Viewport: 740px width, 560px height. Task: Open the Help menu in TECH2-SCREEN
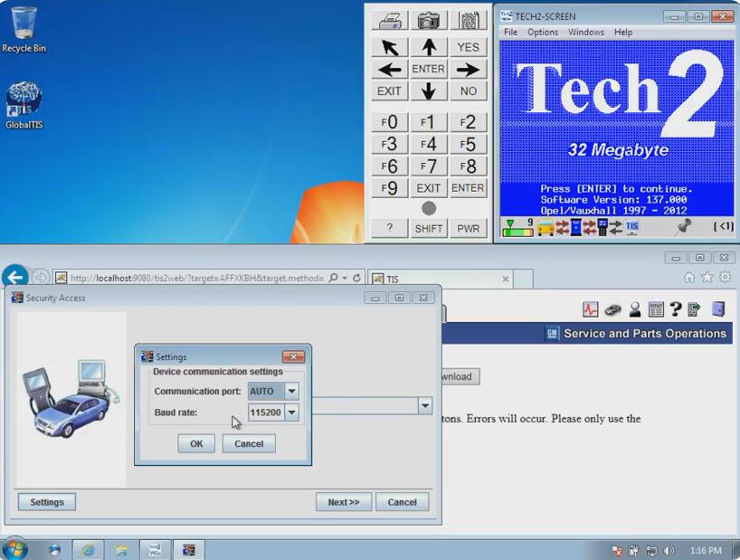coord(623,32)
